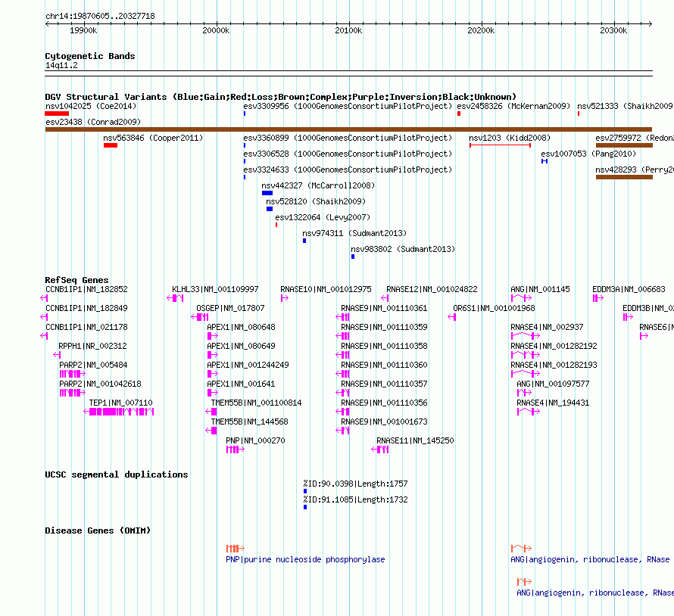Click the RNASE10 NM_001012975 gene arrow
The image size is (674, 616).
point(285,298)
